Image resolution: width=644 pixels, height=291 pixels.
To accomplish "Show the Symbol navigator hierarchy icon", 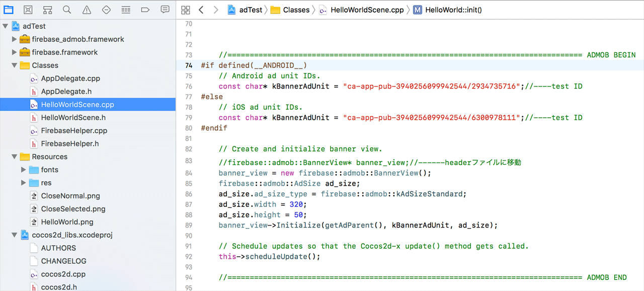I will pyautogui.click(x=48, y=10).
